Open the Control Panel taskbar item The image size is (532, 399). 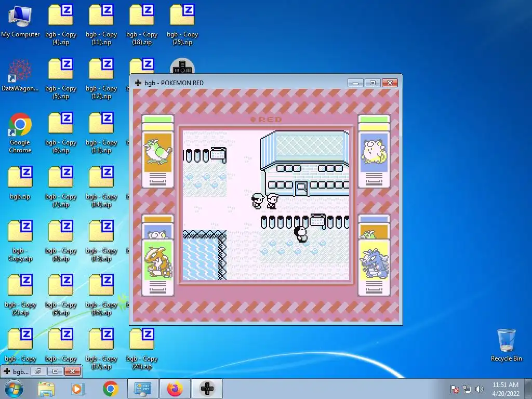(142, 389)
